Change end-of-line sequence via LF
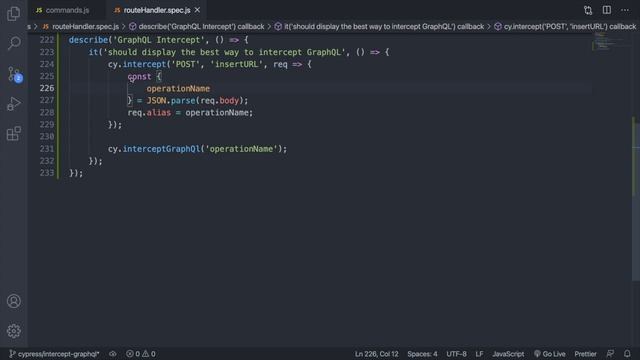This screenshot has height=360, width=640. coord(479,354)
